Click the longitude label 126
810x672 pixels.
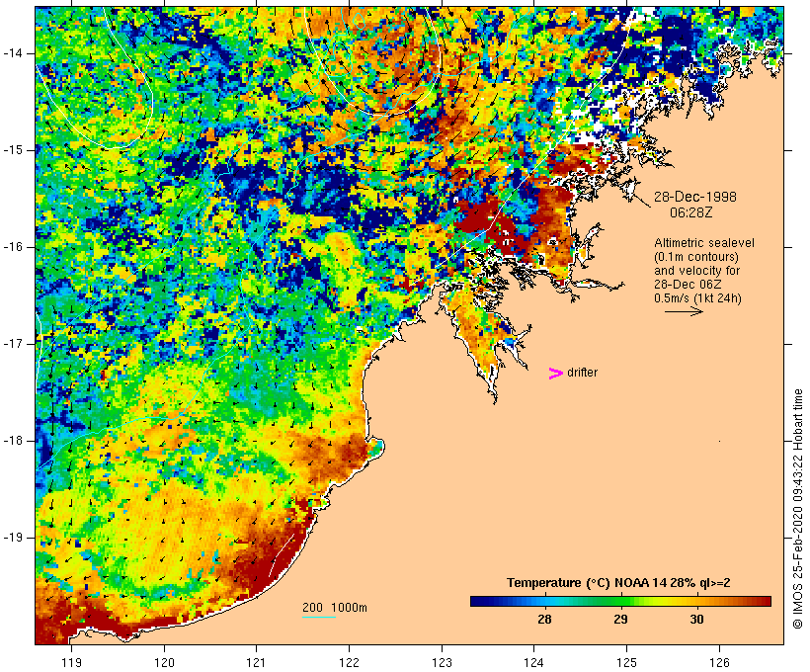point(719,662)
